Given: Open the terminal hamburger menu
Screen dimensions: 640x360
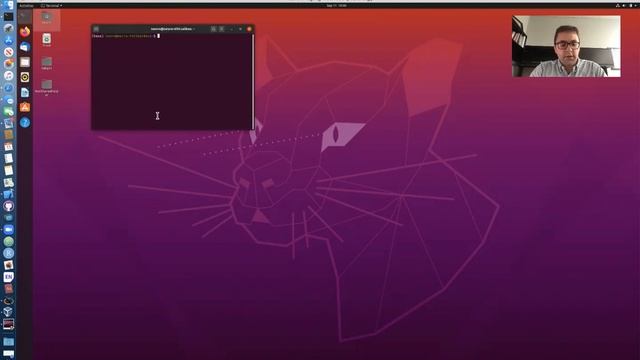Looking at the screenshot, I should click(222, 29).
